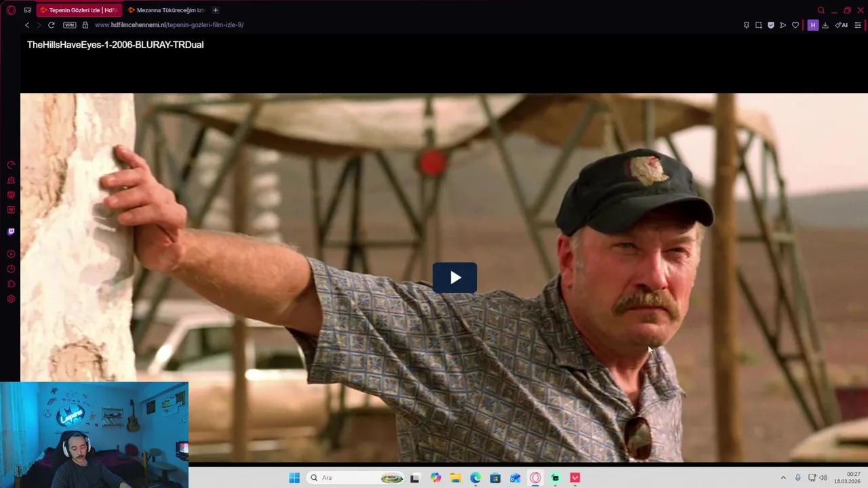This screenshot has height=488, width=868.
Task: Switch to the Mezarına Tüküreceğim tab
Action: [166, 10]
